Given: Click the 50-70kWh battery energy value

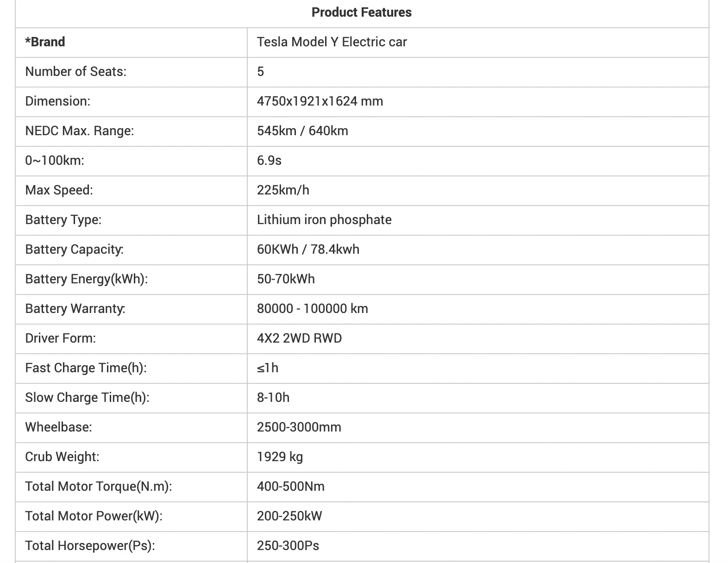Looking at the screenshot, I should click(286, 279).
